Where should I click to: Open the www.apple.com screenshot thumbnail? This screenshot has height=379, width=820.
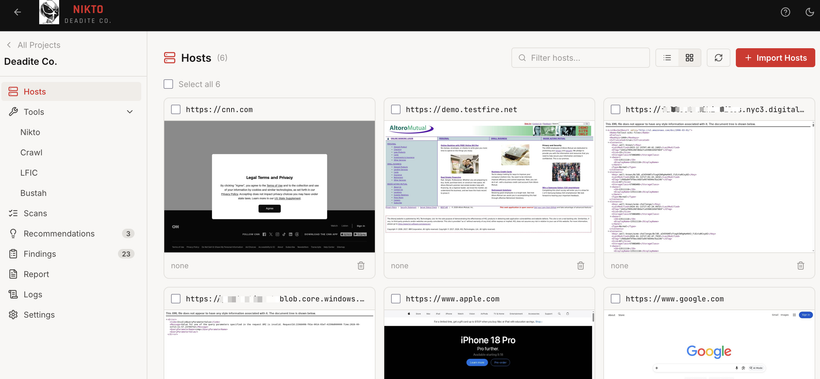click(489, 344)
